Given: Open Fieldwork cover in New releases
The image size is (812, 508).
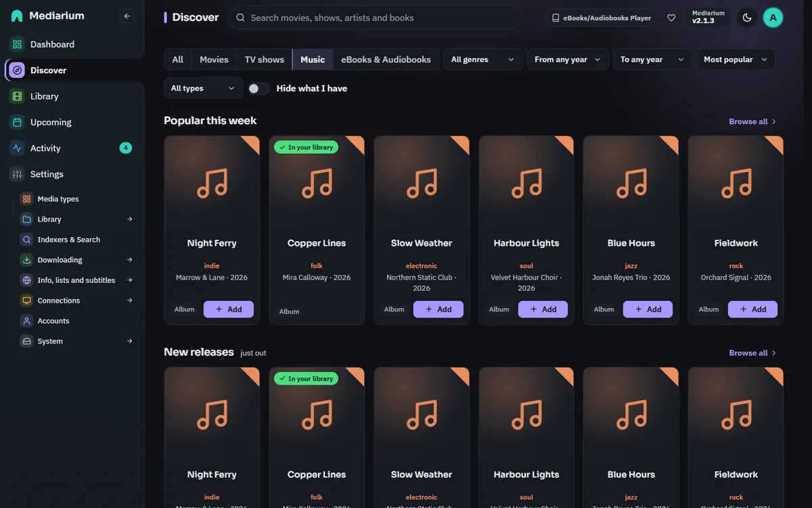Looking at the screenshot, I should pyautogui.click(x=736, y=415).
